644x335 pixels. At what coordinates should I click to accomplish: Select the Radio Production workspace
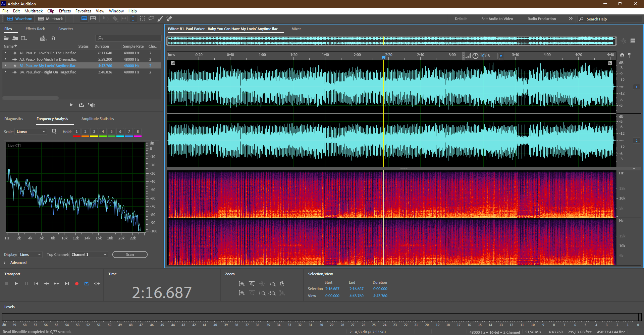[x=541, y=19]
